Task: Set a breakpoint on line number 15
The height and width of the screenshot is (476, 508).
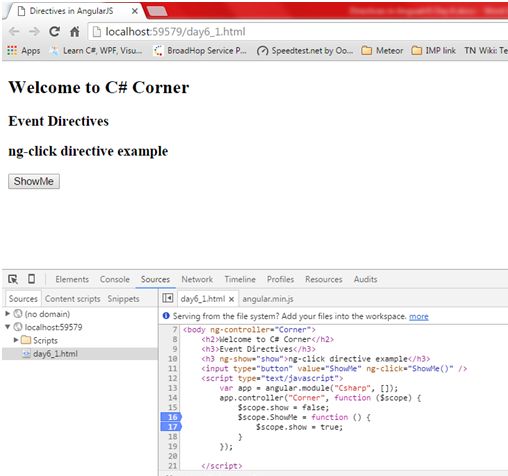Action: pos(173,407)
